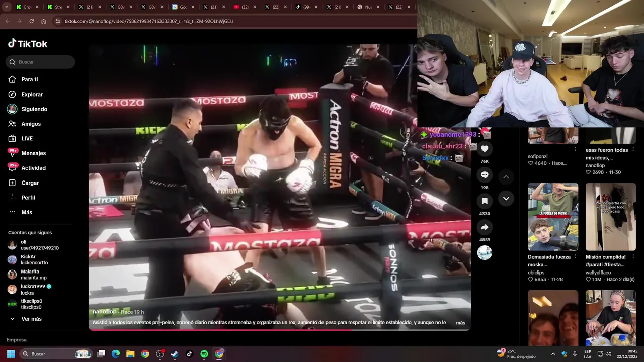
Task: Open Microsoft Edge from the taskbar
Action: point(116,354)
